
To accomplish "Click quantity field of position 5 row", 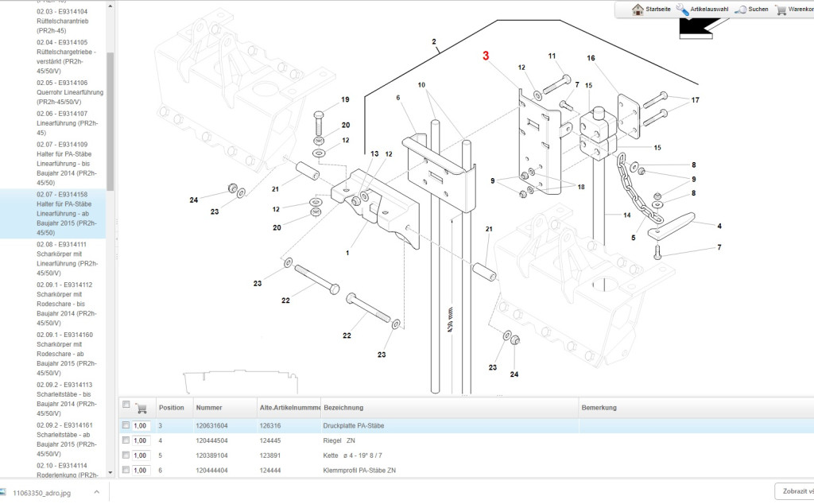I will tap(141, 456).
